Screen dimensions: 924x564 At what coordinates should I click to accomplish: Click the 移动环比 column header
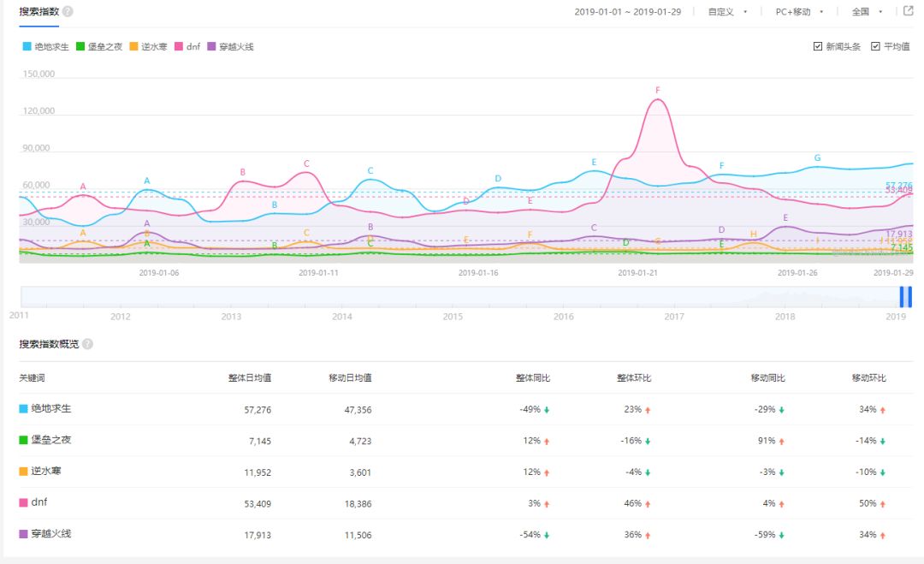[x=868, y=377]
